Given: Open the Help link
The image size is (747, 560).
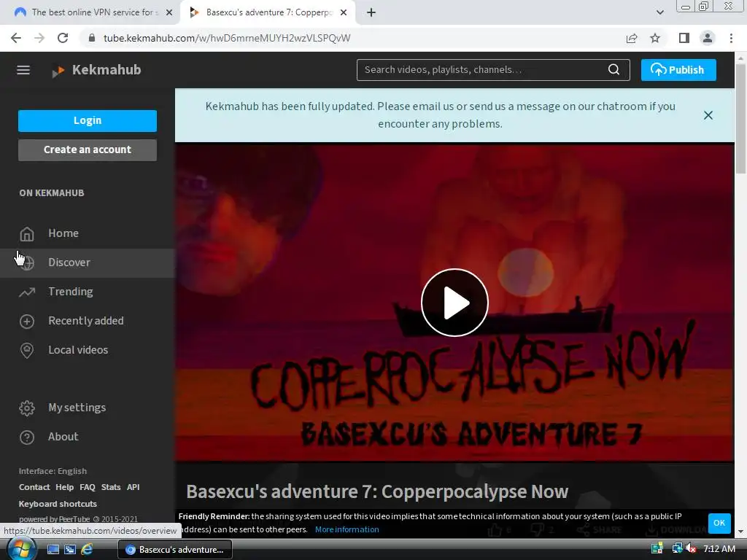Looking at the screenshot, I should pyautogui.click(x=64, y=487).
